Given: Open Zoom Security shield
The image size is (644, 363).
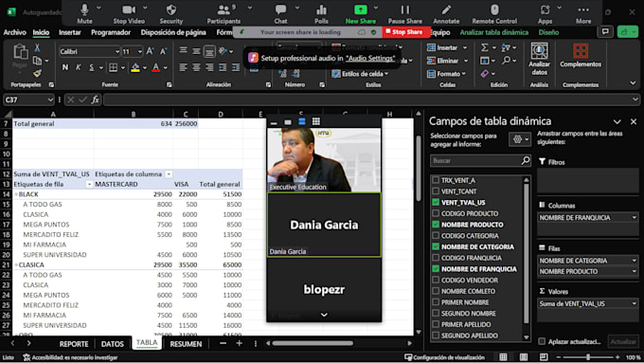Looking at the screenshot, I should pos(170,14).
